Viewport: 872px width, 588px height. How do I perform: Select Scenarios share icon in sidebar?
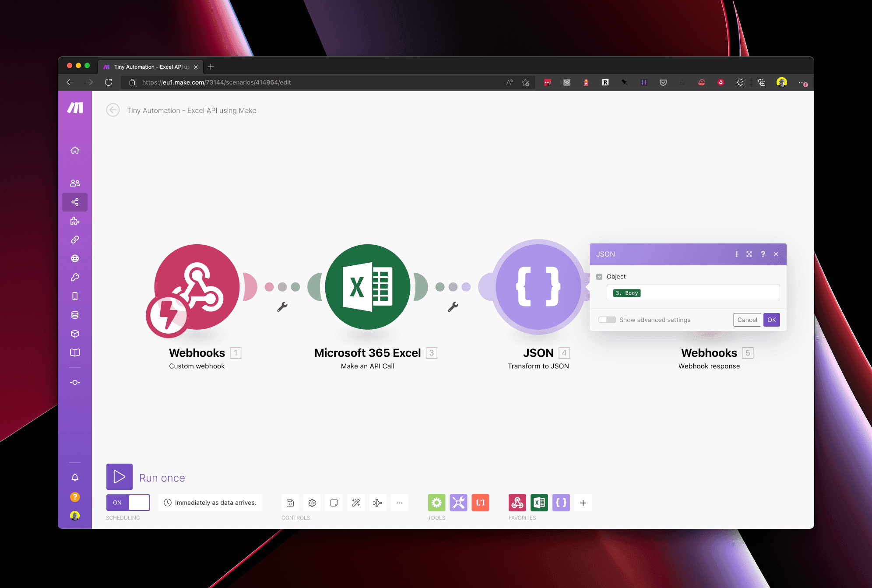tap(75, 202)
